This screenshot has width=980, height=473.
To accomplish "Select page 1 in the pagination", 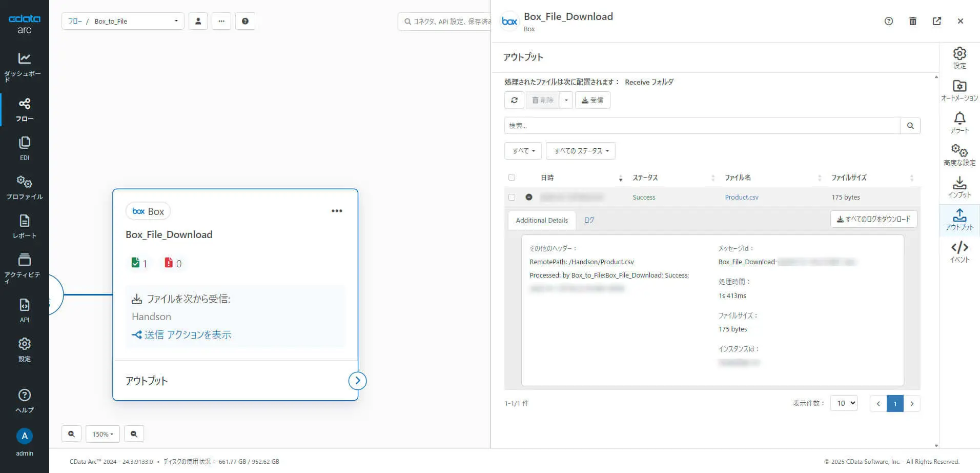I will click(x=895, y=403).
